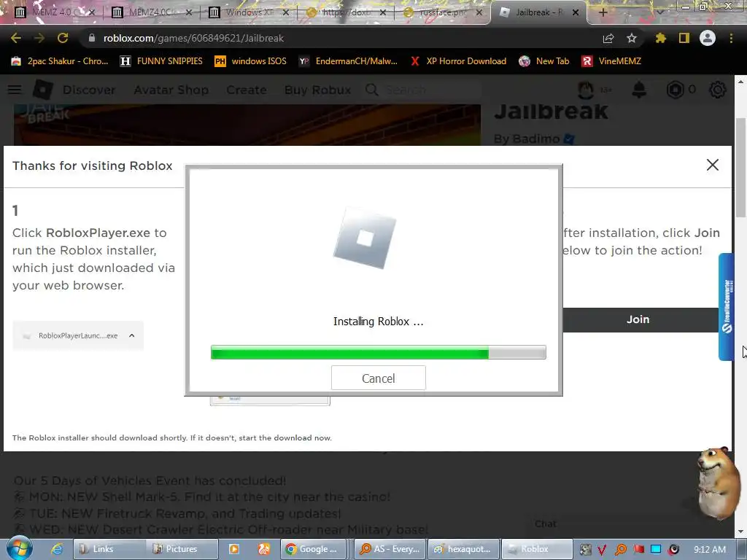Open the FreeFileConverter side tab
The image size is (747, 560).
click(x=727, y=307)
